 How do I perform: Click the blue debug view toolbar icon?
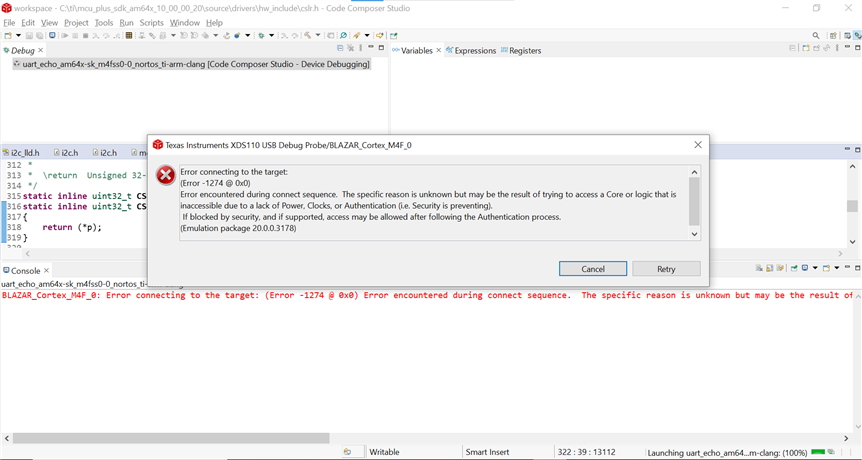tap(52, 35)
